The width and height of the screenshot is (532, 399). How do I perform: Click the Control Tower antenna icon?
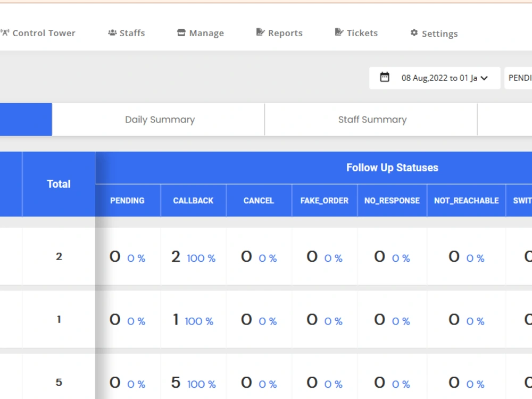[x=5, y=33]
